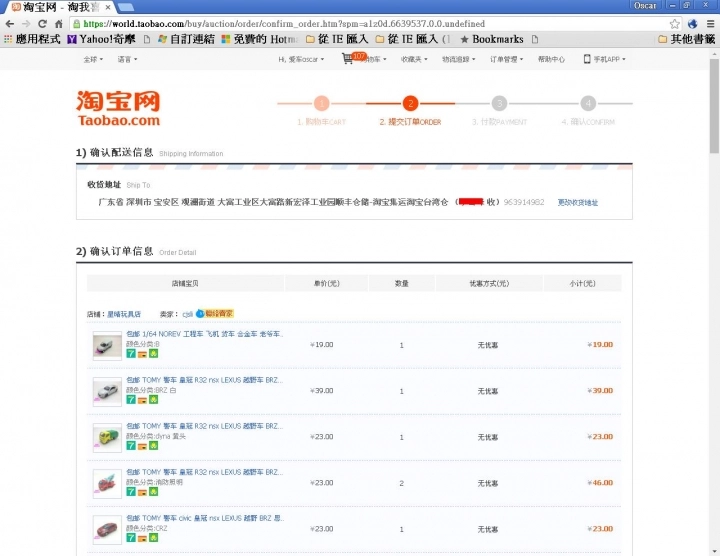Click the 单价(元) column header
Image resolution: width=720 pixels, height=556 pixels.
click(326, 283)
